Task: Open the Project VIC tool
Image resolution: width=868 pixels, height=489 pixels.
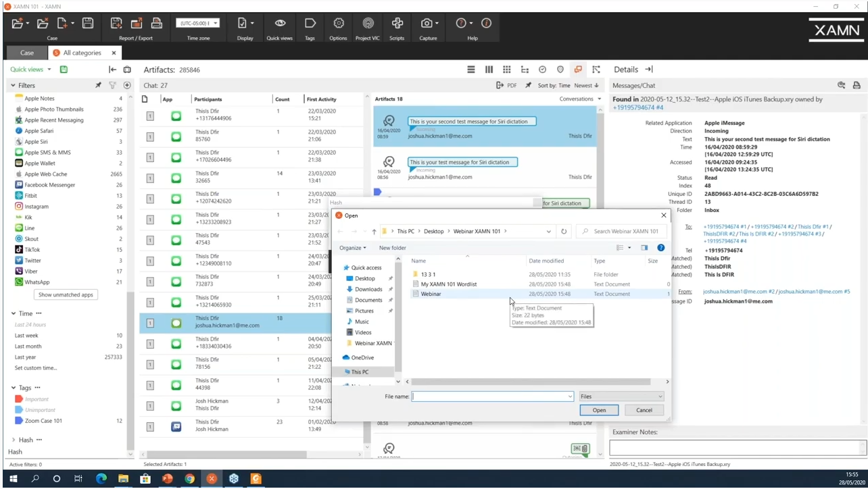Action: (x=367, y=24)
